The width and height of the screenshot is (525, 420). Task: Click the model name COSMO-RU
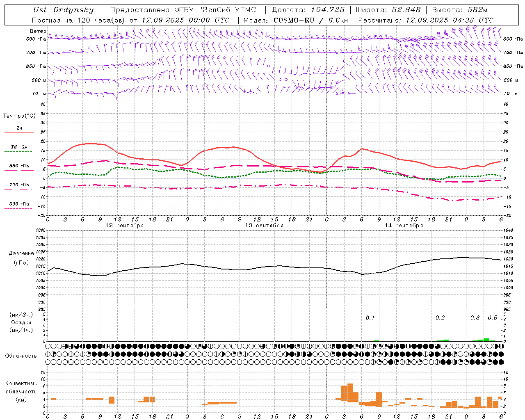tap(294, 20)
